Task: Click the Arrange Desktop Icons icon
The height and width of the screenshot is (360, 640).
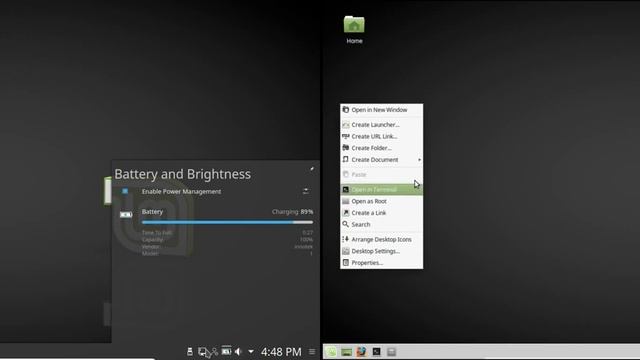Action: coord(346,239)
